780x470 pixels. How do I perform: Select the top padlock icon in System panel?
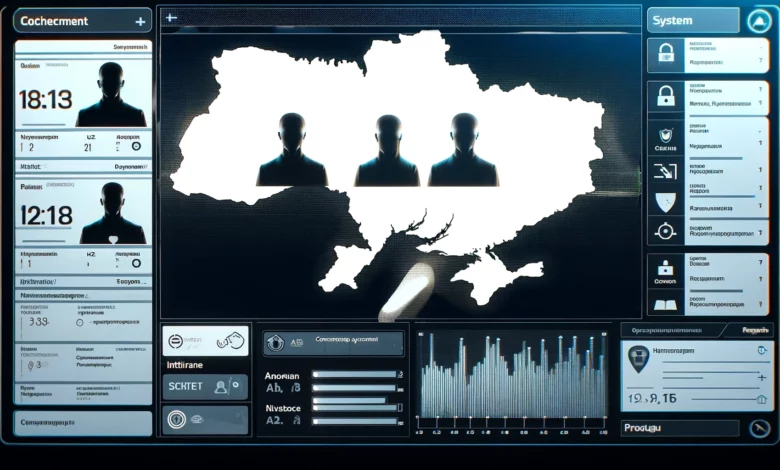coord(664,55)
